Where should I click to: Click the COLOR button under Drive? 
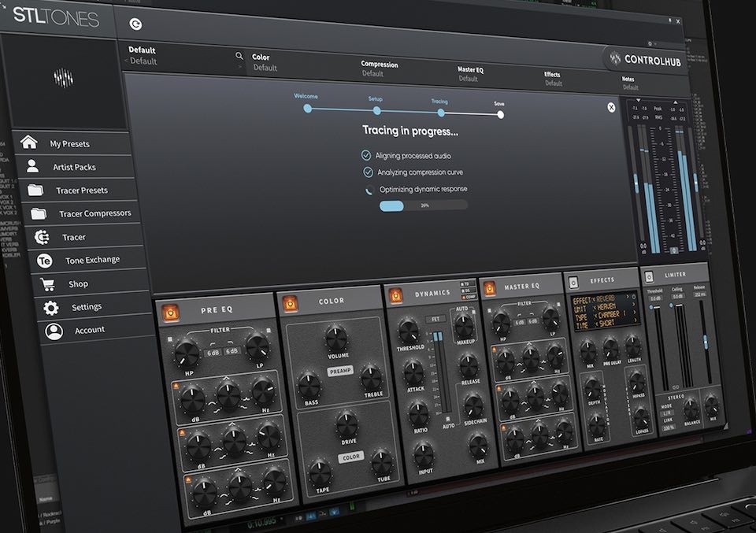(351, 457)
